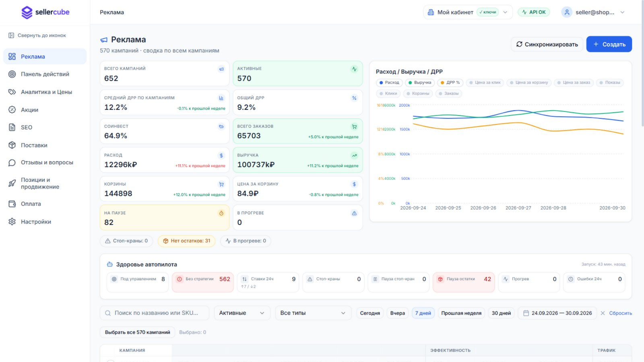Image resolution: width=644 pixels, height=362 pixels.
Task: Click Выбрать все 570 кампаний button
Action: pos(137,332)
